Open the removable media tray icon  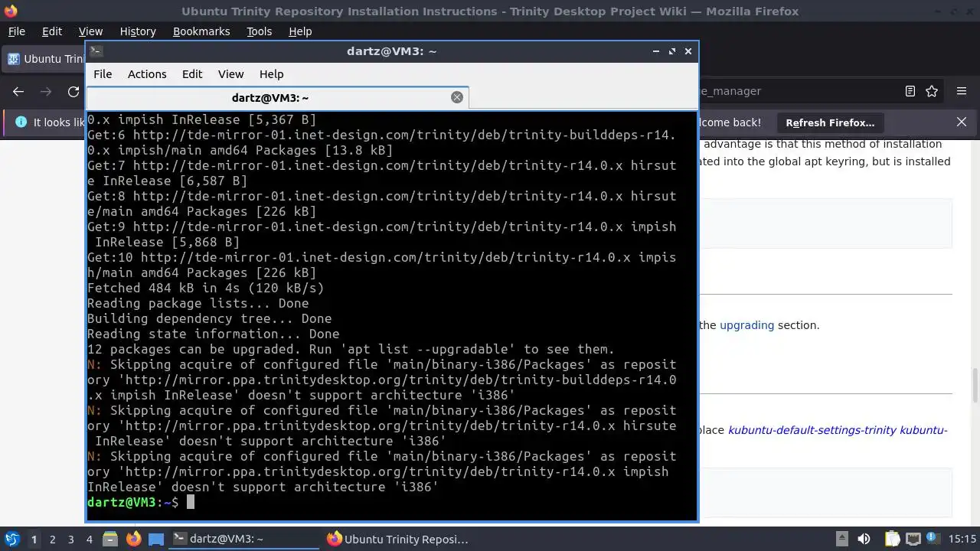(841, 539)
